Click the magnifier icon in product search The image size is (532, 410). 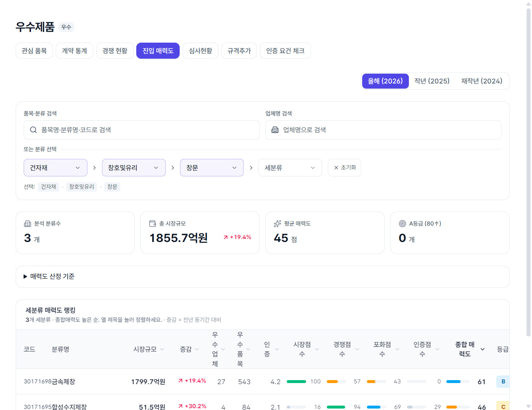pyautogui.click(x=33, y=130)
